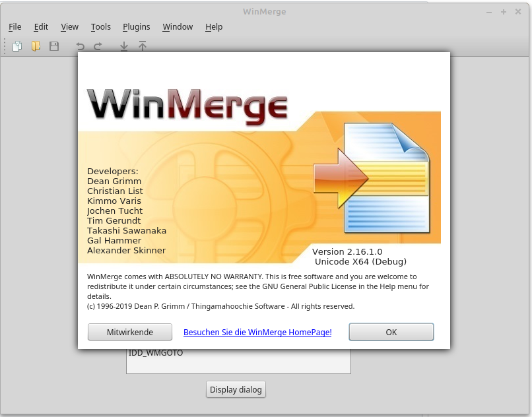Click the developer name Tim Gerundt
Viewport: 532px width, 417px height.
click(x=114, y=221)
